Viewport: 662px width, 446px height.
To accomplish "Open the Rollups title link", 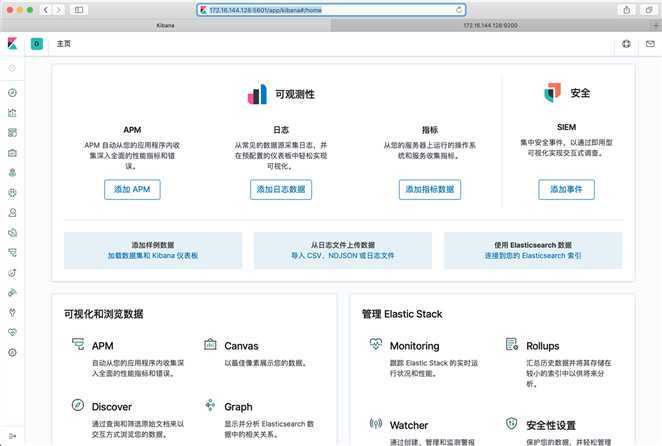I will (x=543, y=346).
